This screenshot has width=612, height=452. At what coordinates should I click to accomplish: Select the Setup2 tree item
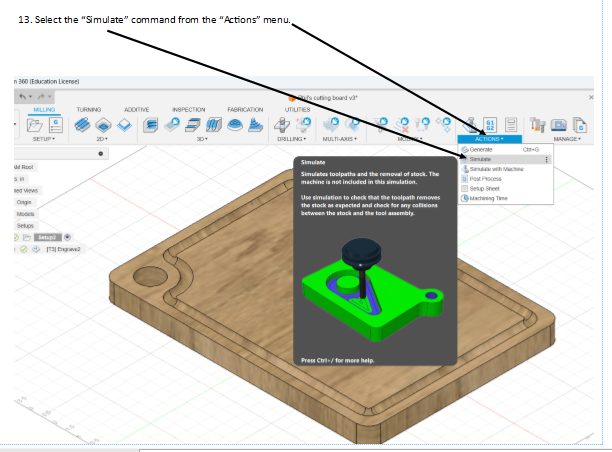[x=47, y=237]
